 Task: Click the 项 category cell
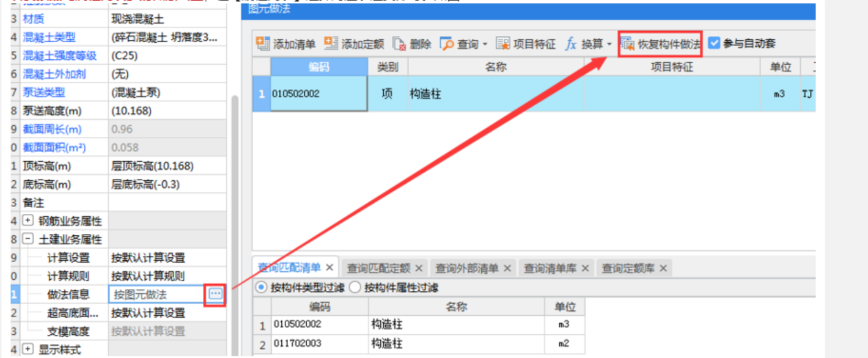[x=388, y=94]
